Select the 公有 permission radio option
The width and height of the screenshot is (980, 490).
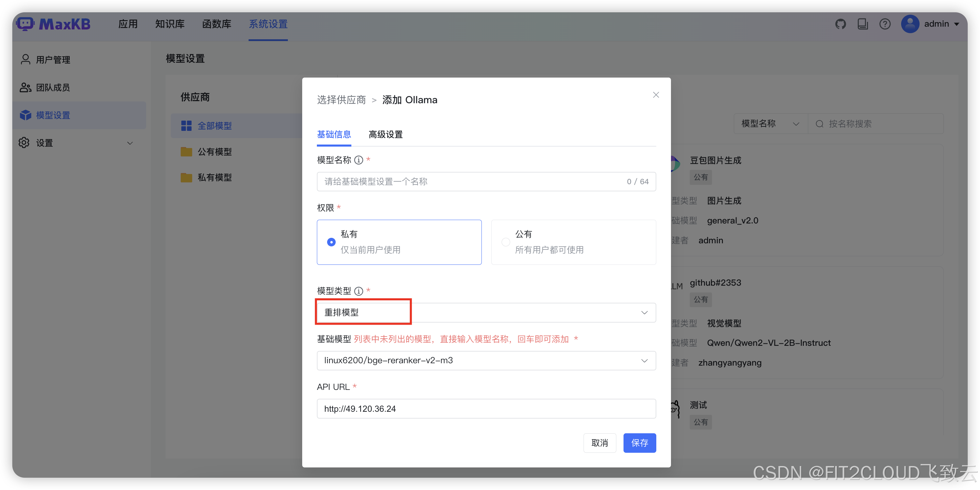click(x=506, y=242)
